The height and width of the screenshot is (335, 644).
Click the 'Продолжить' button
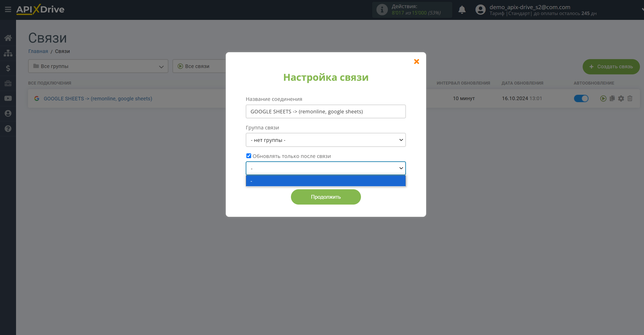326,197
